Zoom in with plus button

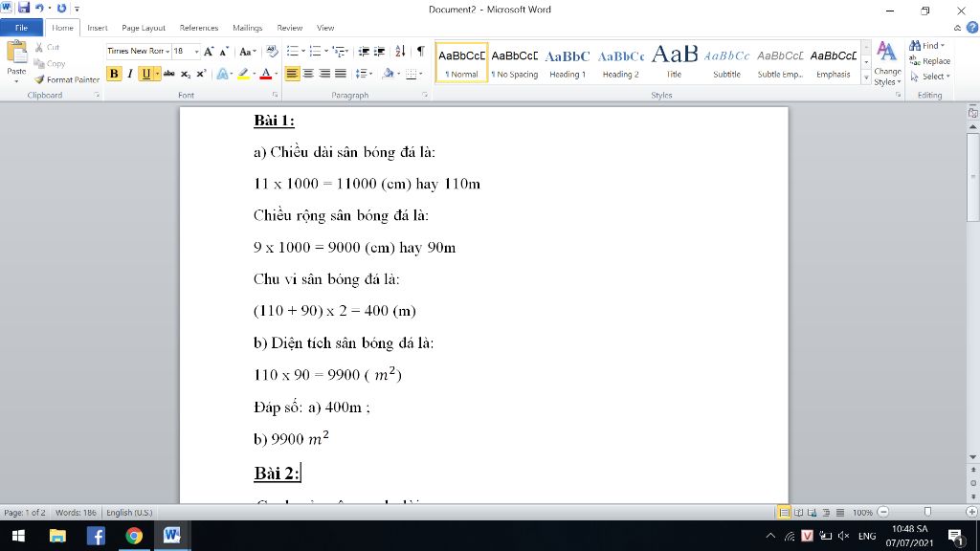coord(972,513)
